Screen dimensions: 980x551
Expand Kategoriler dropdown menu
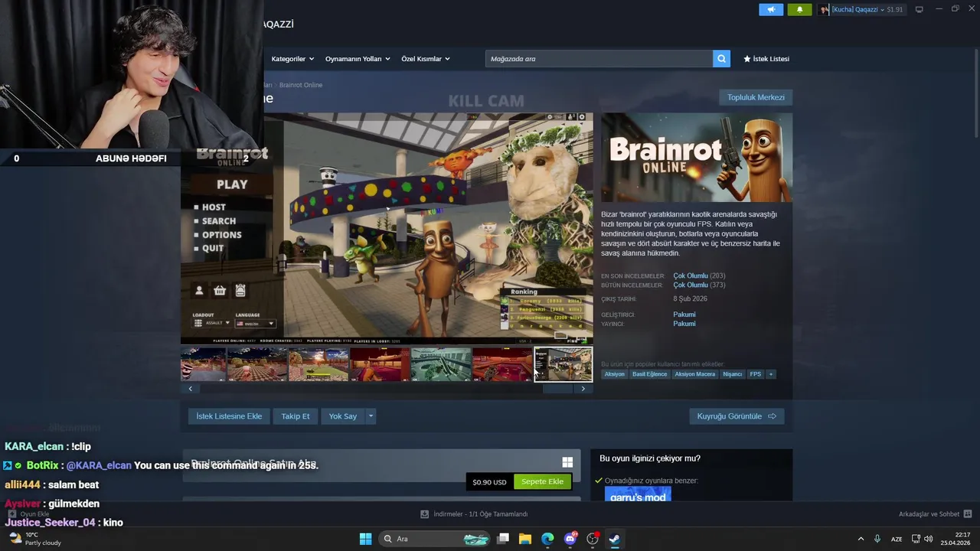click(x=292, y=59)
